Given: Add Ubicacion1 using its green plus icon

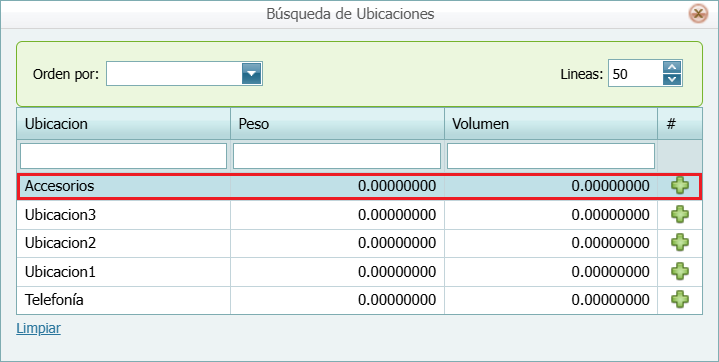Looking at the screenshot, I should pyautogui.click(x=680, y=271).
